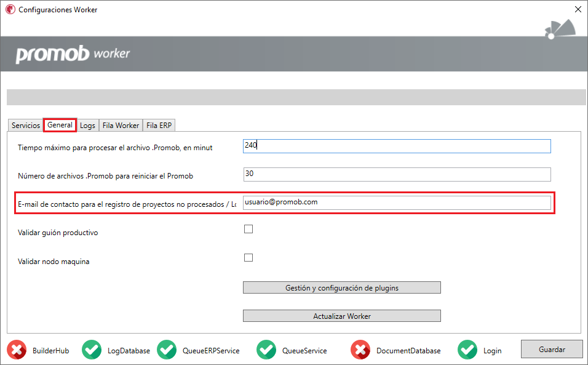Enable the Validar guión productivo checkbox
This screenshot has height=365, width=588.
click(248, 229)
